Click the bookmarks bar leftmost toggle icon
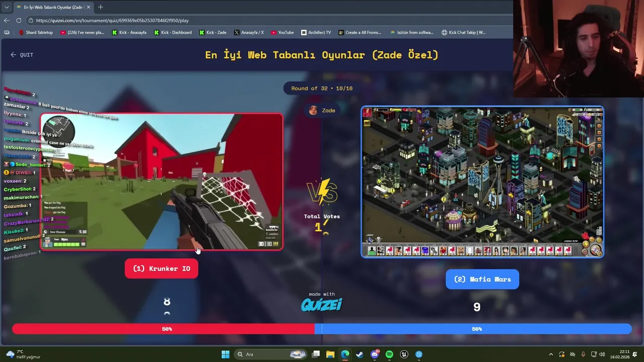The image size is (644, 362). coord(7,32)
